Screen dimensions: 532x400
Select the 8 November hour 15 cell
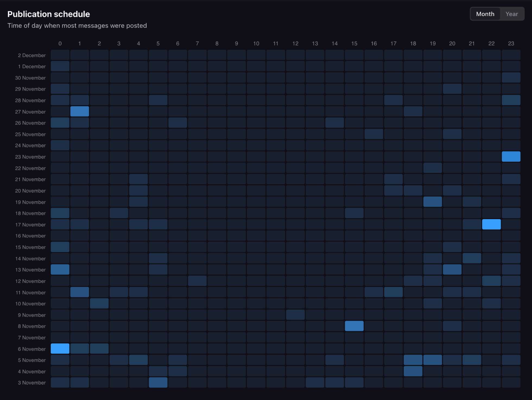point(354,326)
